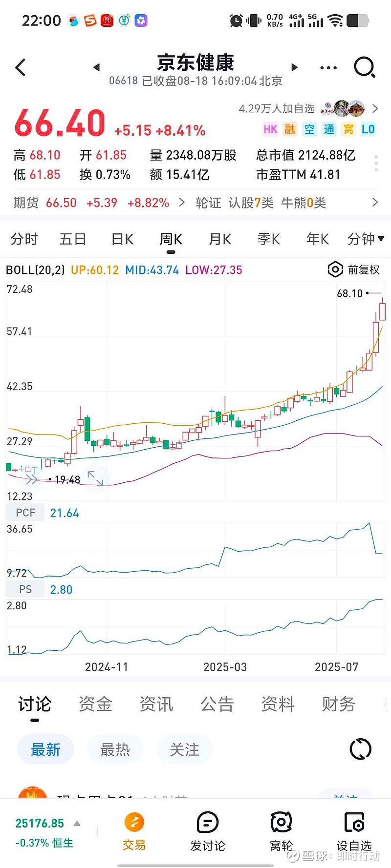Viewport: 391px width, 868px height.
Task: Tap the stock title 京东健康
Action: coord(195,62)
